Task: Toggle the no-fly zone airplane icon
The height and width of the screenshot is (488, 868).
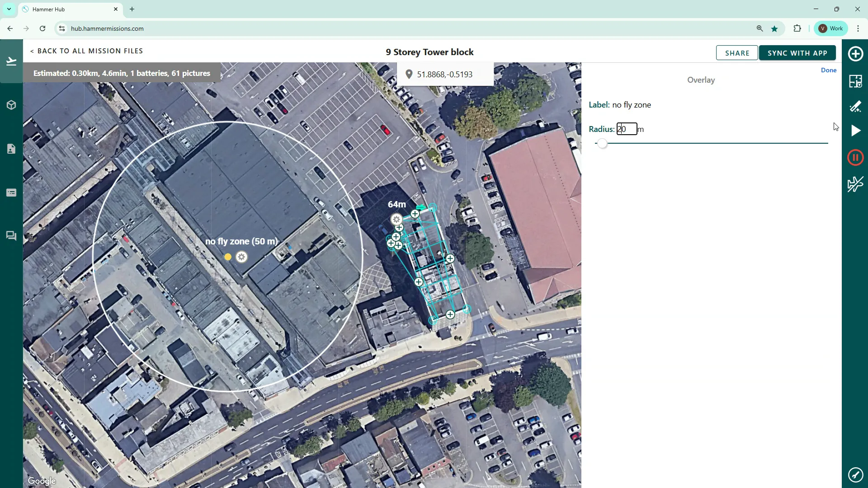Action: (x=855, y=184)
